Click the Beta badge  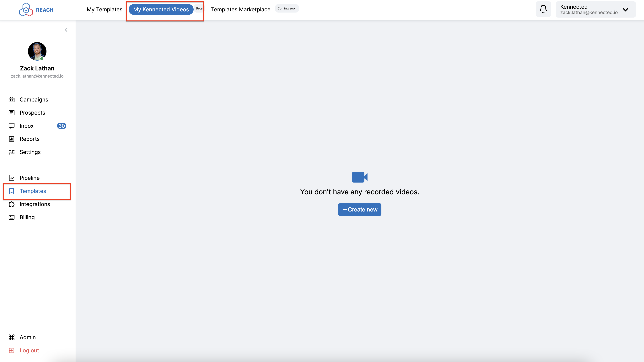pos(199,8)
